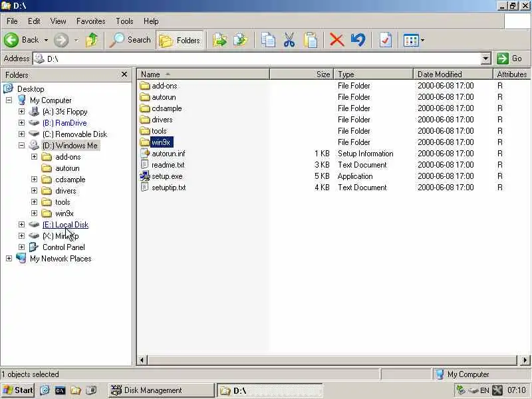The image size is (532, 399).
Task: Select Control Panel in folder tree
Action: coord(63,247)
